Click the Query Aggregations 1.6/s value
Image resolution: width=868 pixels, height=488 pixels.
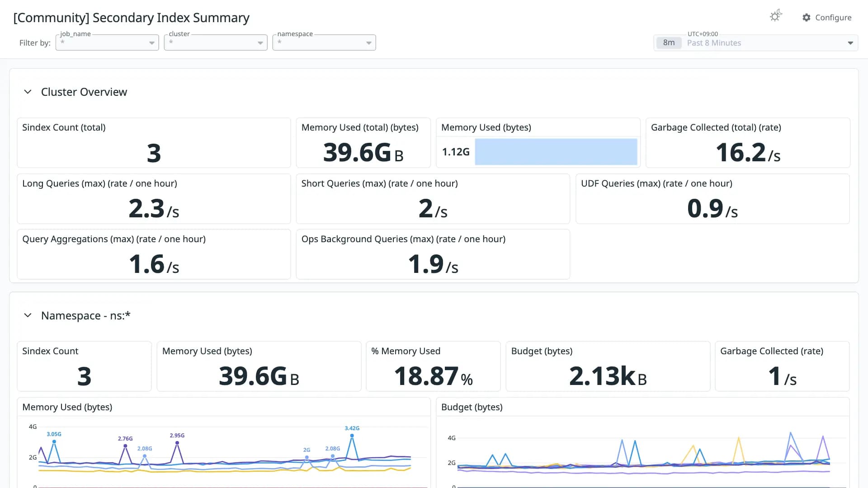[x=154, y=264]
